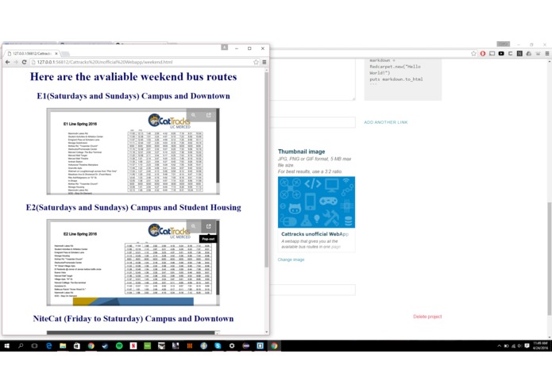This screenshot has width=552, height=392.
Task: Click the ADD ANOTHER LINK link
Action: coord(386,122)
